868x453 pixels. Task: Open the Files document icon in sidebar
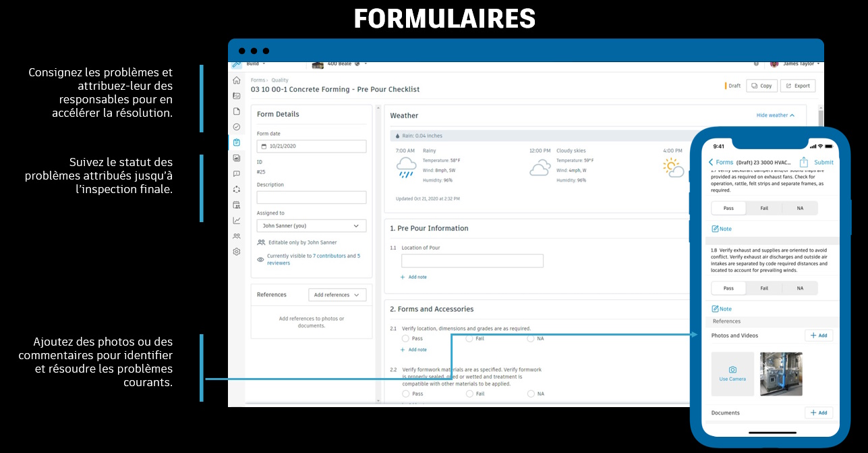pos(237,111)
